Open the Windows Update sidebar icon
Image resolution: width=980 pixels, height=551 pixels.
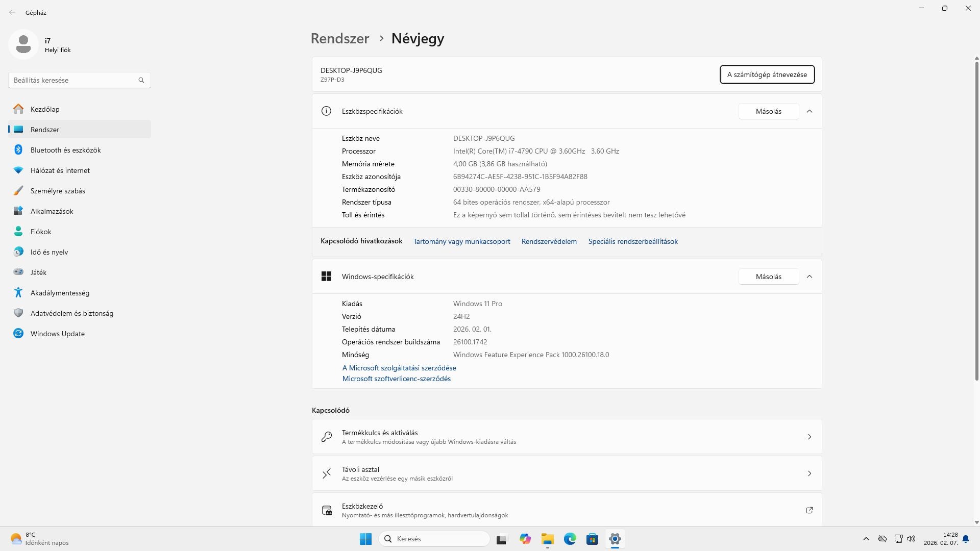18,334
